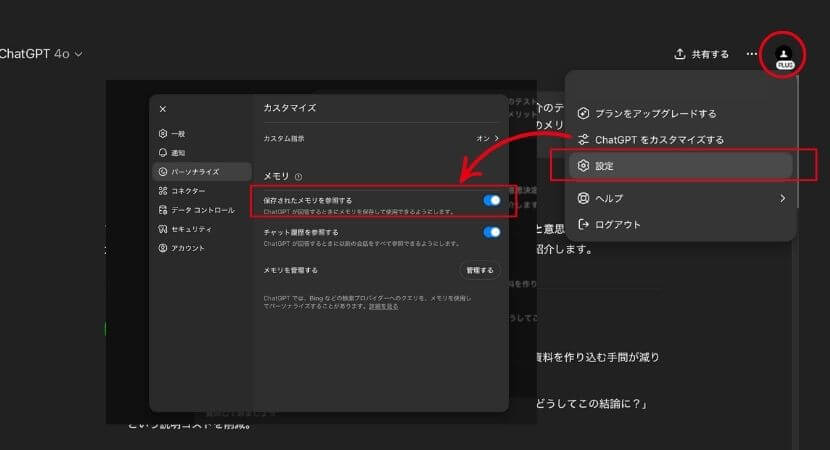Click the カスタマイズ dialog heading
830x450 pixels.
point(290,108)
